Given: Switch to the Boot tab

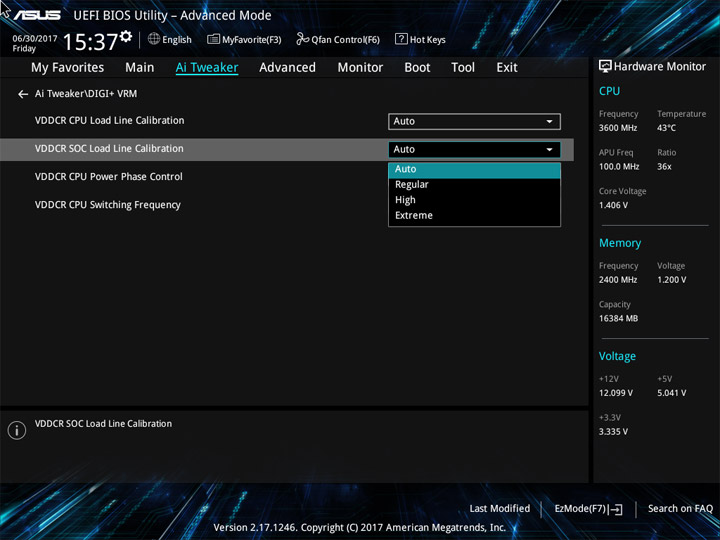Looking at the screenshot, I should [417, 68].
